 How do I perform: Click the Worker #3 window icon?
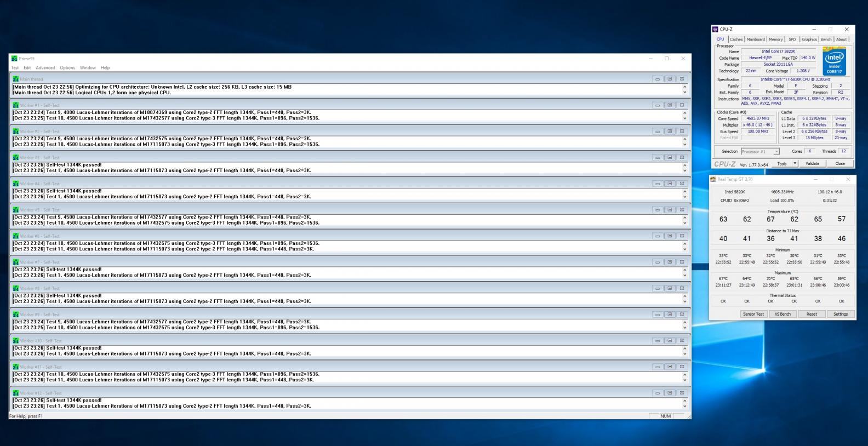[x=16, y=157]
